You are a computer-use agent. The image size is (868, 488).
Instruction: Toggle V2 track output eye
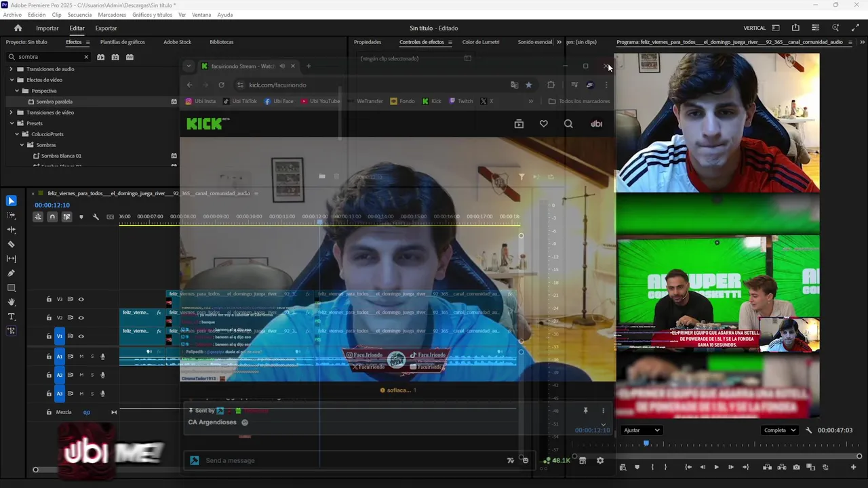(x=81, y=318)
